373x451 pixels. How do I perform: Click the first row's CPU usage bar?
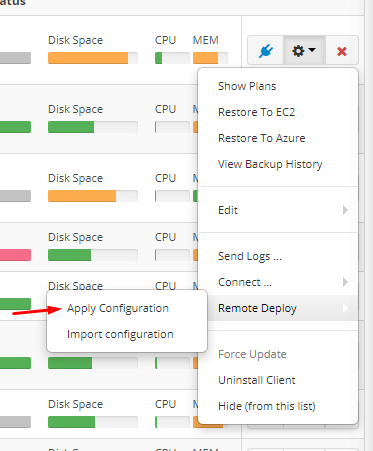coord(172,58)
